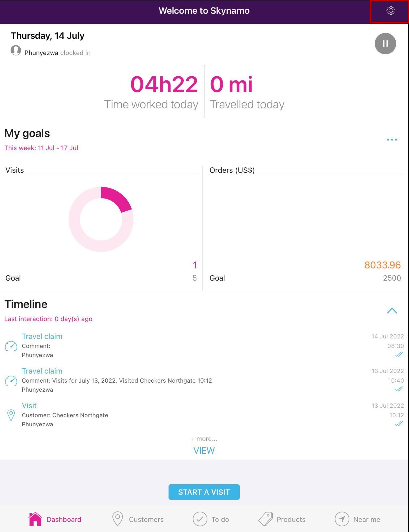This screenshot has height=532, width=409.
Task: Select the This week date range label
Action: (x=41, y=148)
